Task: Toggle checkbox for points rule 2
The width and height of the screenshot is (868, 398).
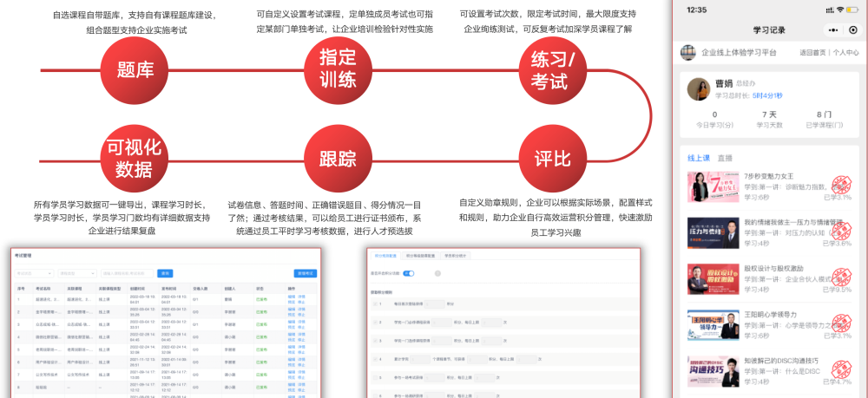Action: pyautogui.click(x=375, y=323)
